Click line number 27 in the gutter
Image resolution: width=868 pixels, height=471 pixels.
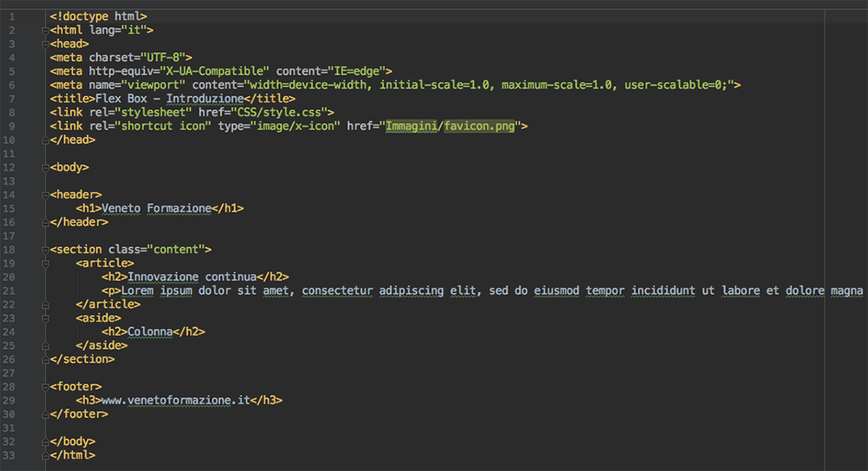(9, 373)
